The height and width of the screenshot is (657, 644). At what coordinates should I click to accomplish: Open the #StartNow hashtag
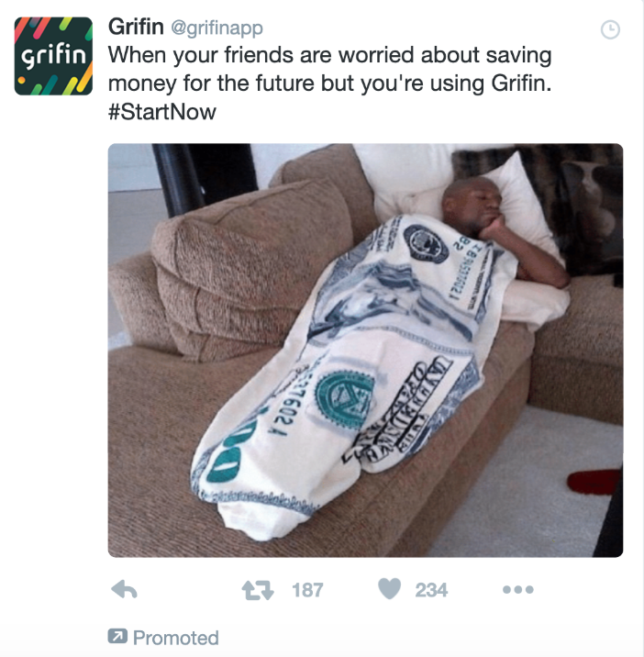click(162, 111)
